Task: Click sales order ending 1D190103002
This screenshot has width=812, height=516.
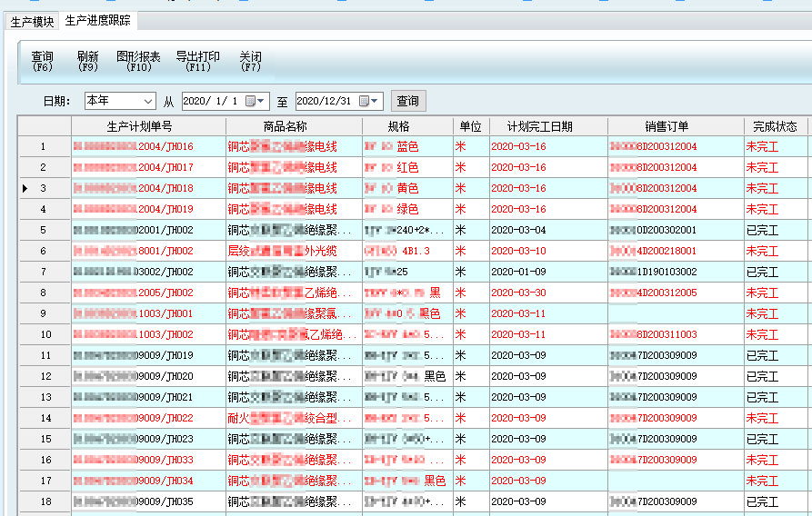Action: [676, 272]
